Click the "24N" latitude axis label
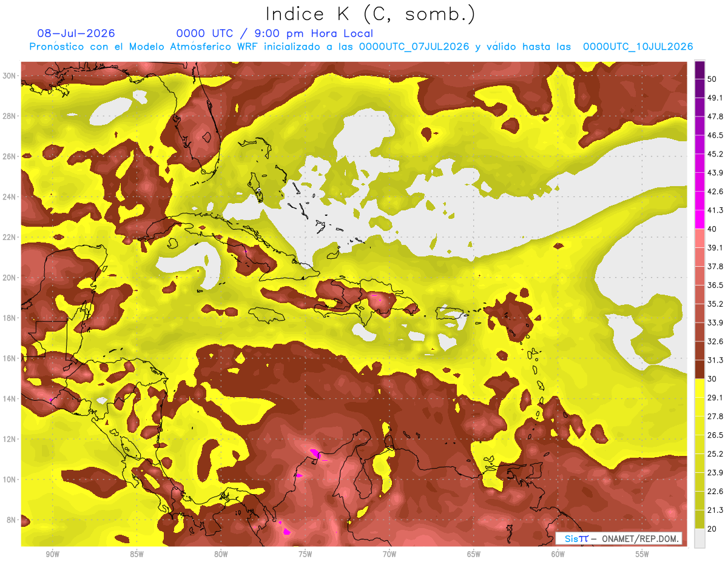 pyautogui.click(x=10, y=197)
